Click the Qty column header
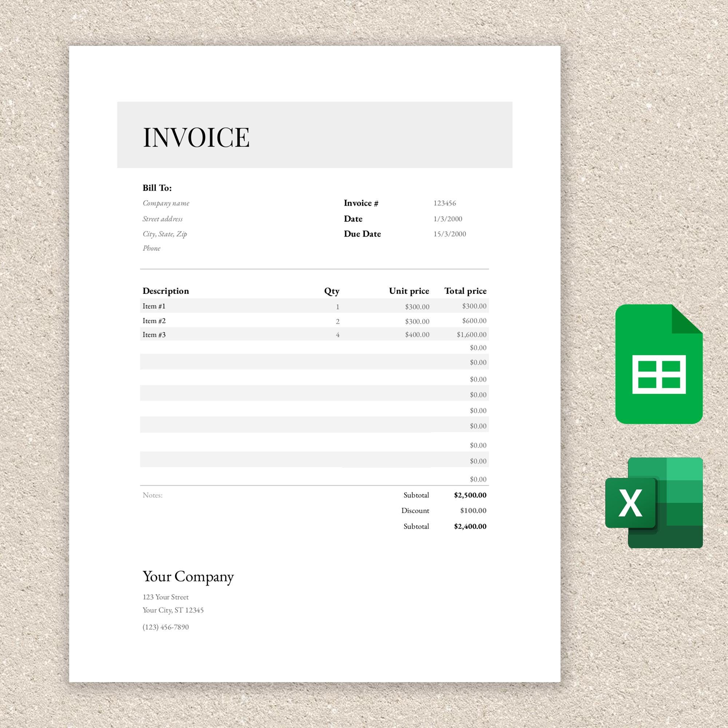Image resolution: width=728 pixels, height=728 pixels. (332, 291)
